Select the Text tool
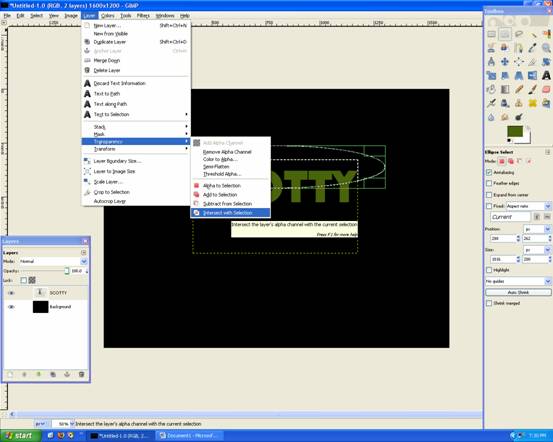553x442 pixels. (546, 75)
